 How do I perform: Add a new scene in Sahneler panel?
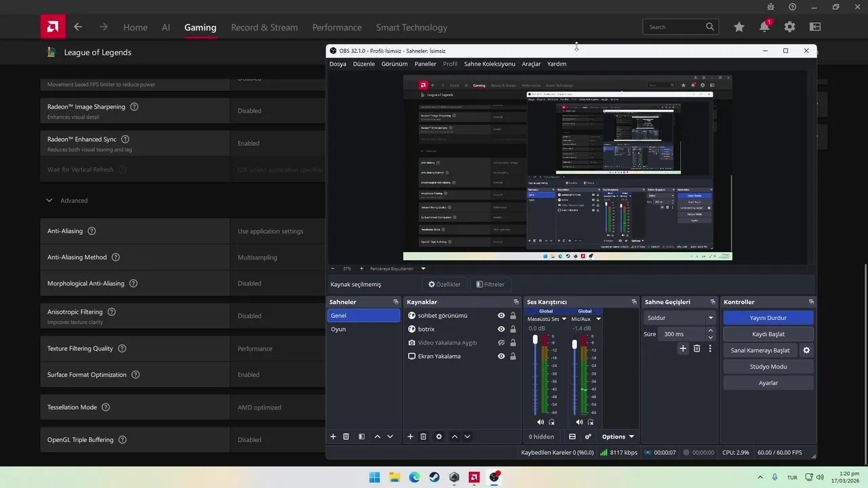pos(333,436)
